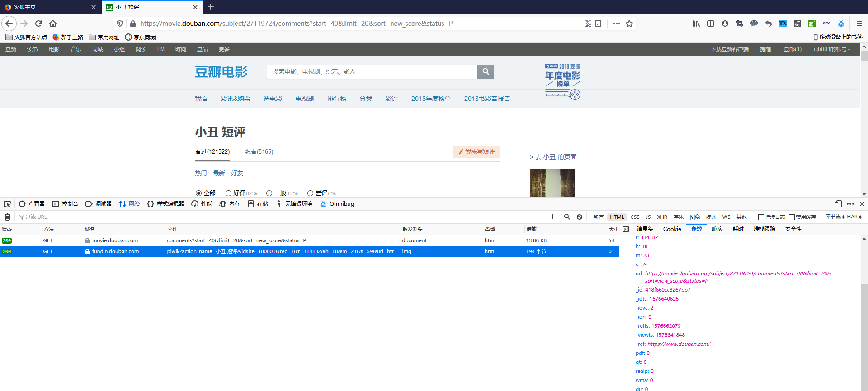The width and height of the screenshot is (868, 391).
Task: Sort comments by 最新
Action: (x=219, y=173)
